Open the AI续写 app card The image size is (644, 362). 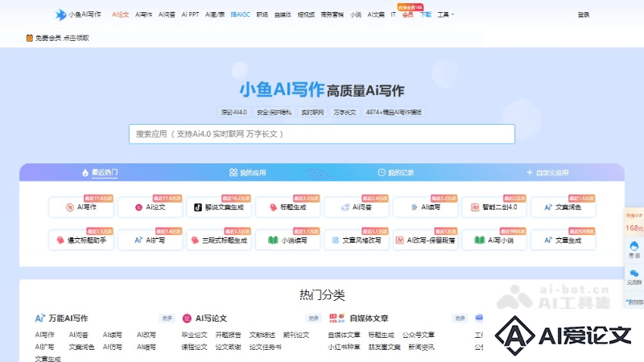426,208
